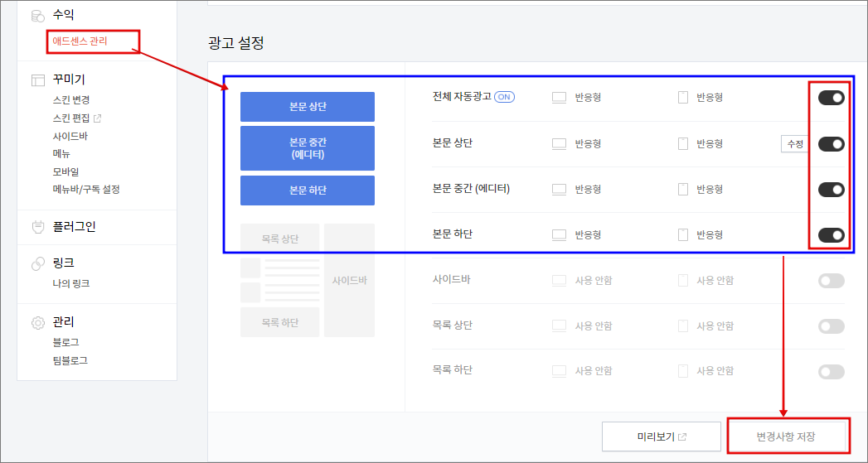
Task: Click mobile icon in 본문 하단 row
Action: point(683,235)
